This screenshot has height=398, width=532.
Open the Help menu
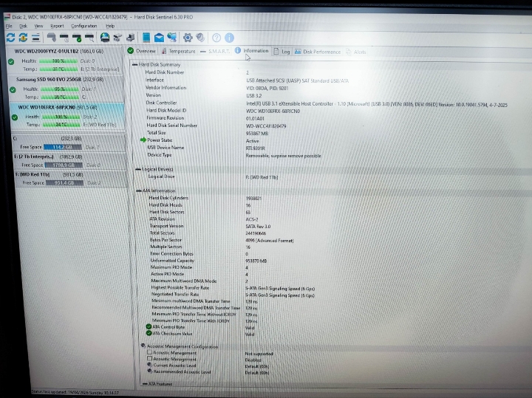click(x=110, y=26)
